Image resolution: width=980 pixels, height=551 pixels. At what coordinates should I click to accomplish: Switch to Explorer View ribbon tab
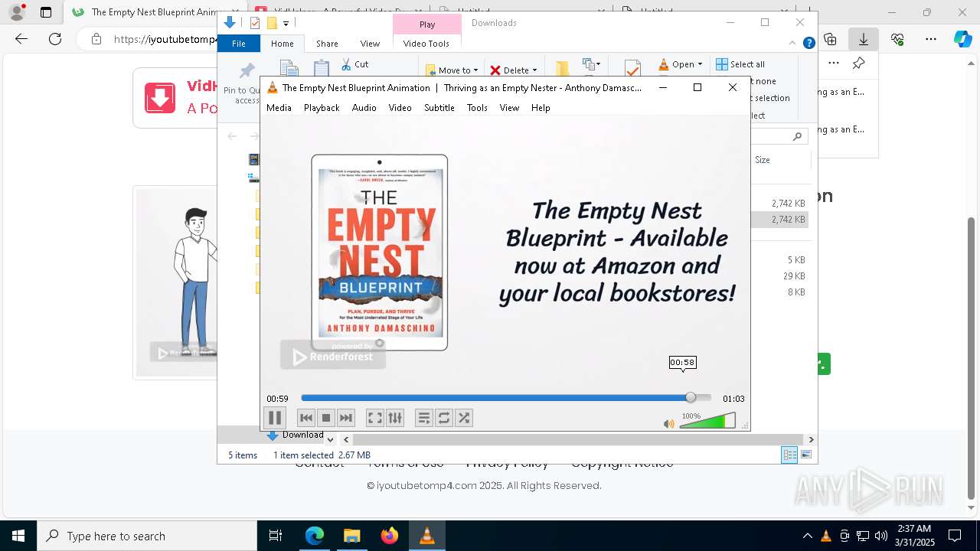370,44
